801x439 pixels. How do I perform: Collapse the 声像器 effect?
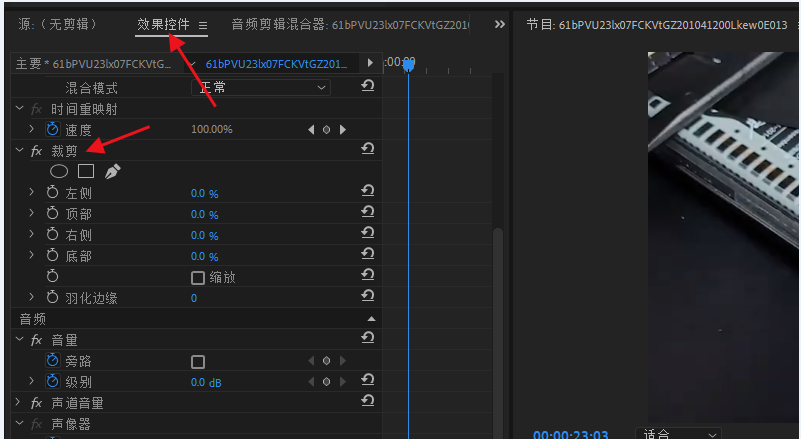tap(19, 423)
